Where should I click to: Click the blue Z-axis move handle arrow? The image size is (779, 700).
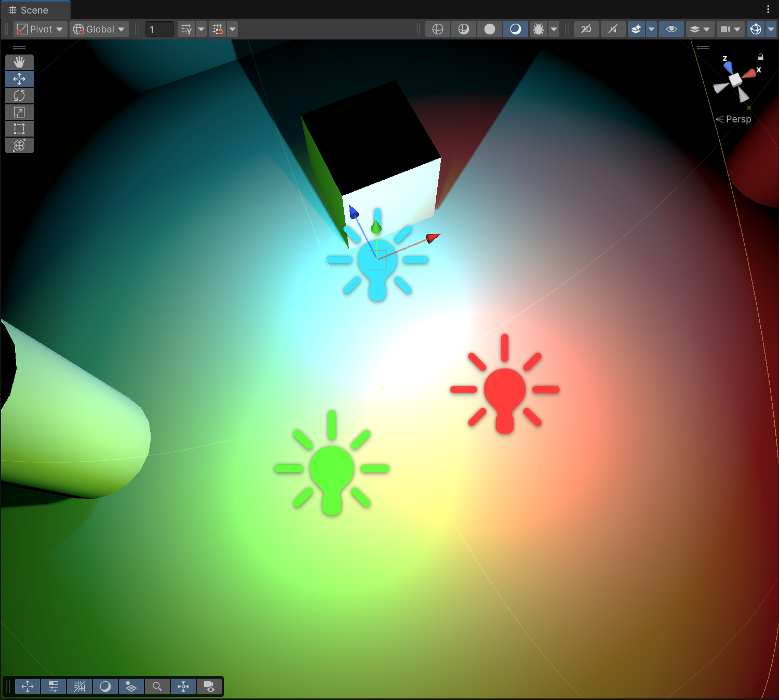tap(354, 212)
